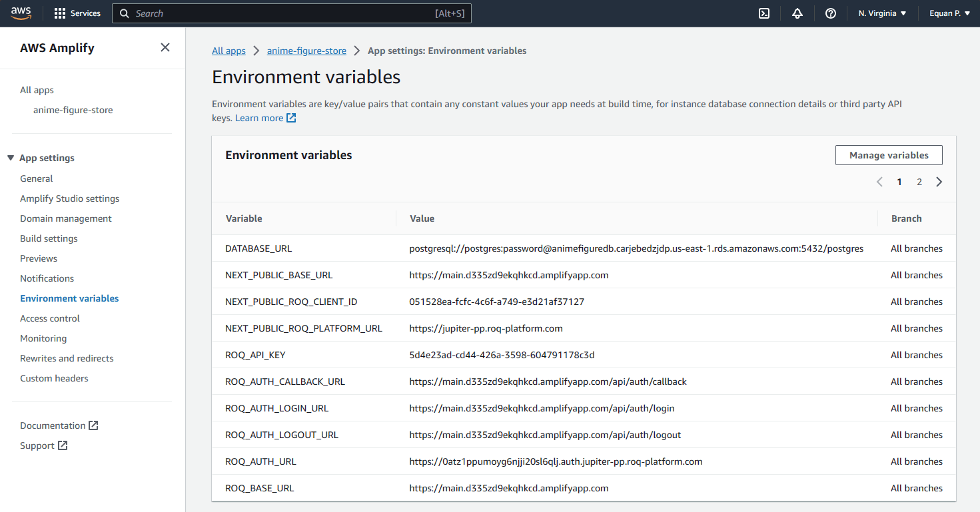Click the ROQ_AUTH_CALLBACK_URL variable name
The height and width of the screenshot is (512, 980).
[x=285, y=382]
